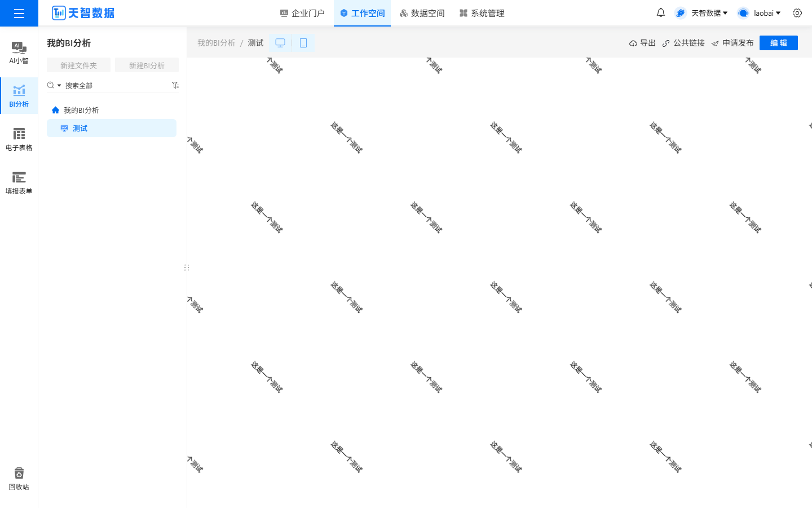The width and height of the screenshot is (812, 508).
Task: Click the laobai user avatar
Action: pos(743,13)
